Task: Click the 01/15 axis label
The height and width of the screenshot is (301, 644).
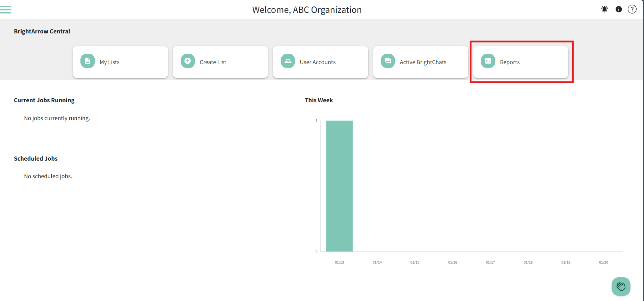Action: click(x=415, y=262)
